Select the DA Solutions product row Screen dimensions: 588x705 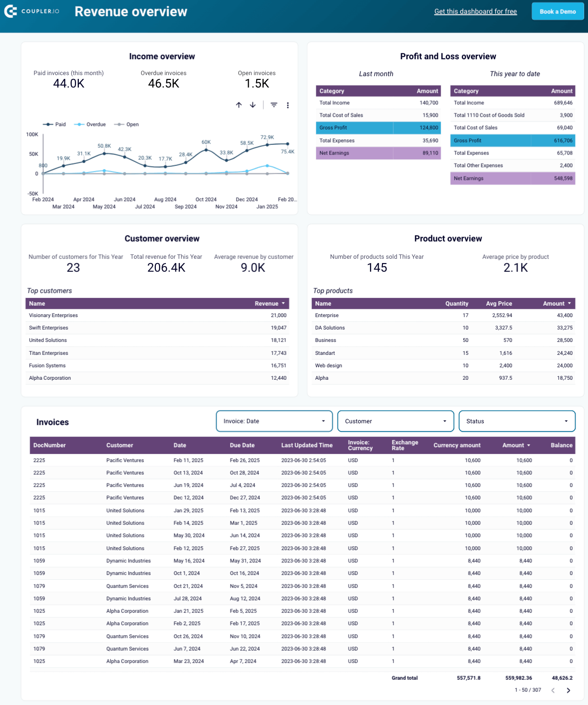pyautogui.click(x=444, y=328)
